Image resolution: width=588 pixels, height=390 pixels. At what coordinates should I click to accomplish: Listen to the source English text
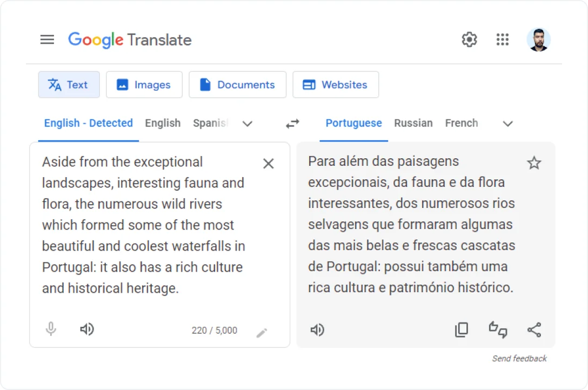(86, 329)
